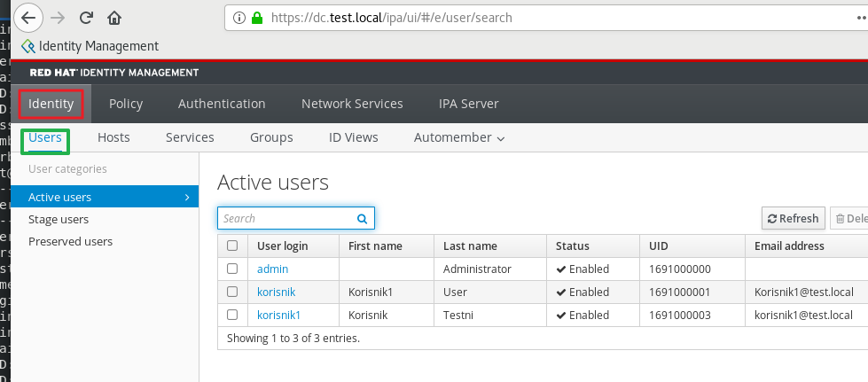Click the Refresh button
The height and width of the screenshot is (382, 868).
click(794, 218)
